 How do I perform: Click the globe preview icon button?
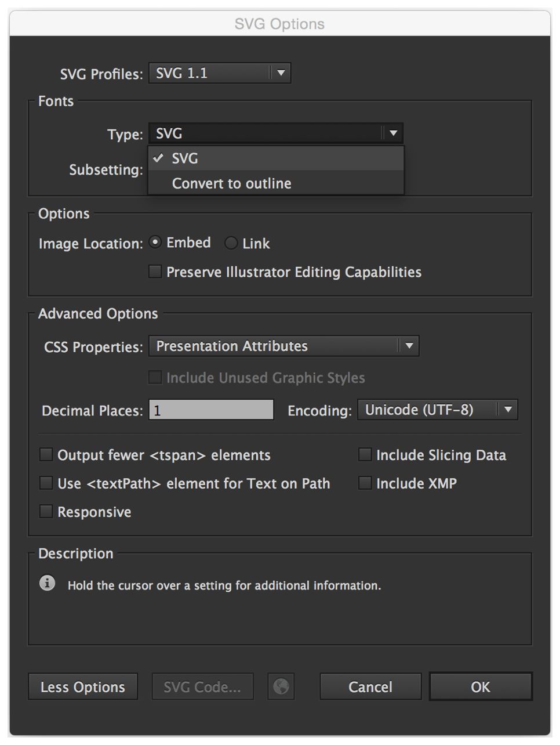(281, 686)
